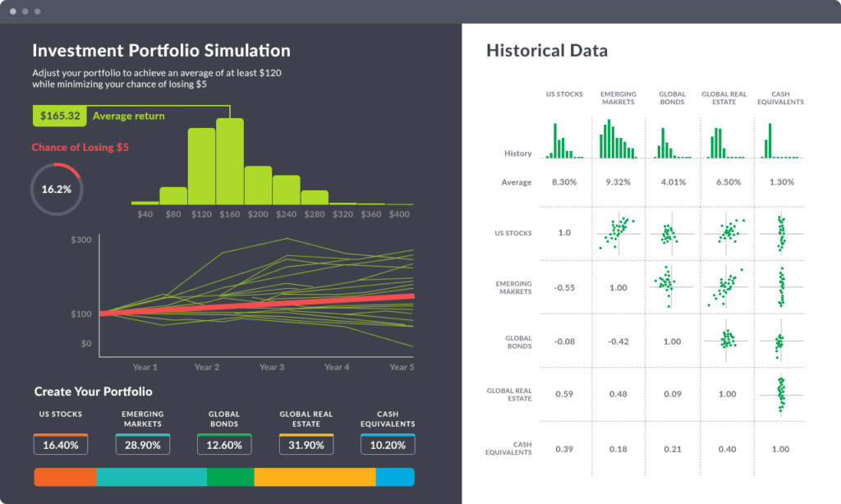
Task: Select the Cash Equivalents 10.20% input
Action: tap(388, 444)
